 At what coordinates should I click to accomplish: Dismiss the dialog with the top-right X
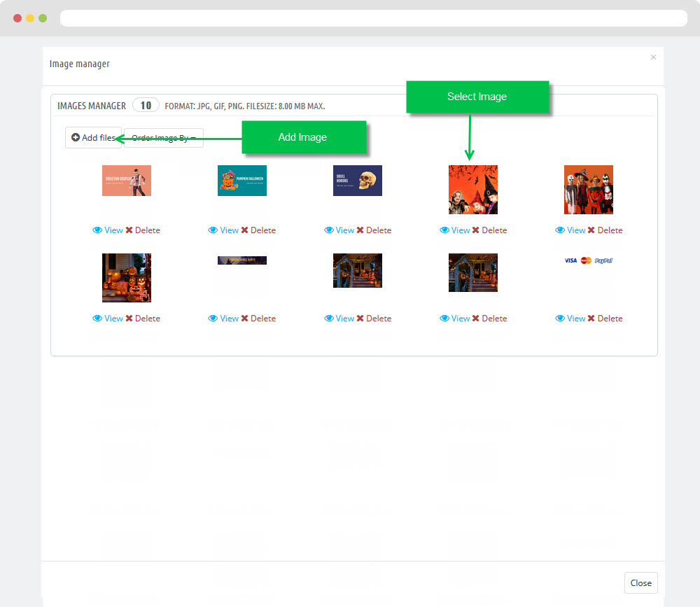[x=653, y=57]
